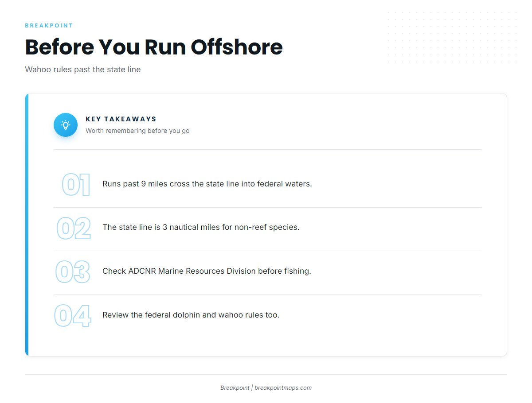Click footer text 'Breakpoint | breakpointmaps.com'
Viewport: 532px width, 403px height.
[266, 388]
